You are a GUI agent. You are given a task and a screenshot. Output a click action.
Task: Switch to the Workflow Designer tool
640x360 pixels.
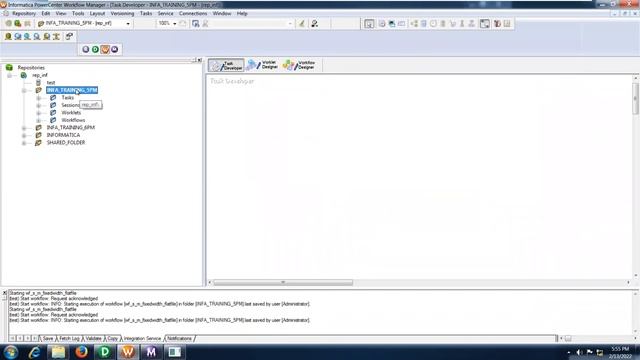point(299,65)
